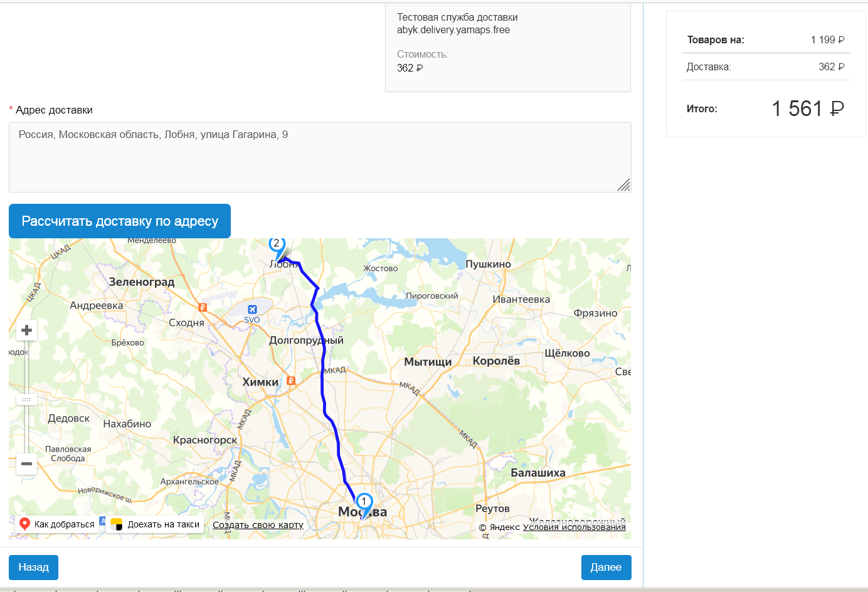Image resolution: width=868 pixels, height=592 pixels.
Task: Click the Балашиха label on the map
Action: point(538,473)
